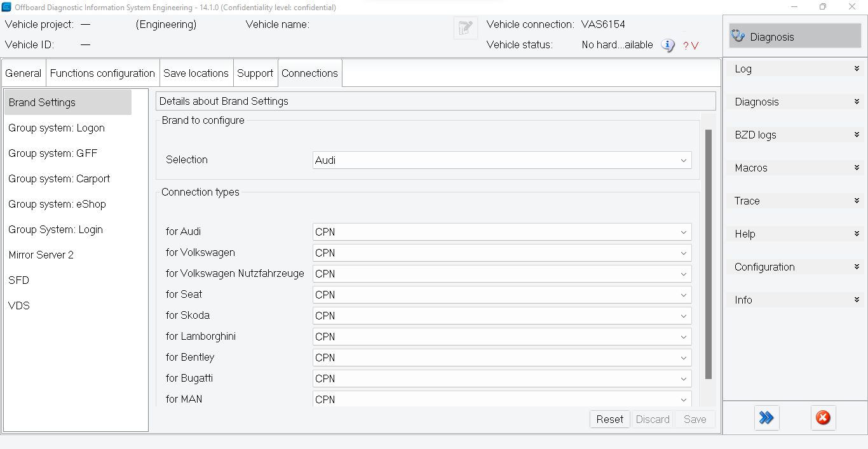Expand the Macros sidebar section chevron
The width and height of the screenshot is (868, 449).
(855, 168)
